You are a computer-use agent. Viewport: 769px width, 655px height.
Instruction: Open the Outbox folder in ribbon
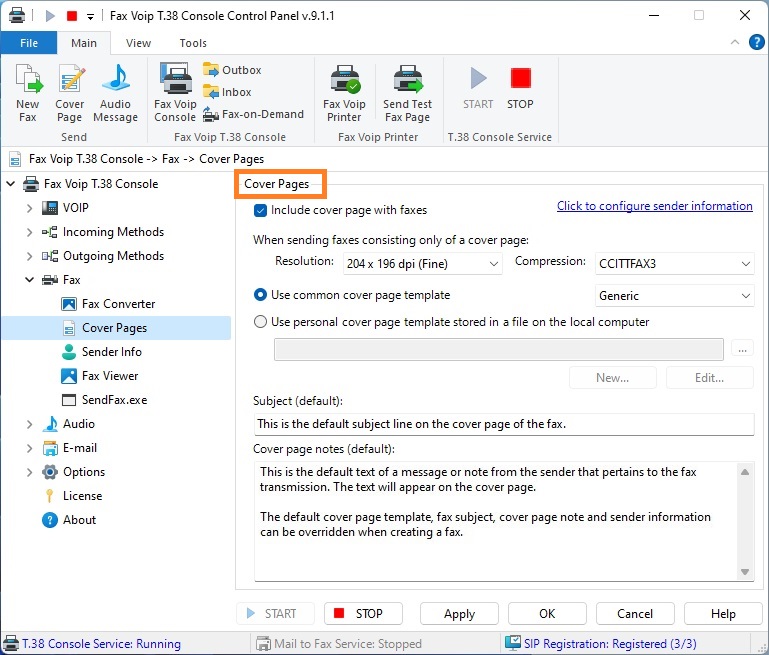[x=232, y=70]
